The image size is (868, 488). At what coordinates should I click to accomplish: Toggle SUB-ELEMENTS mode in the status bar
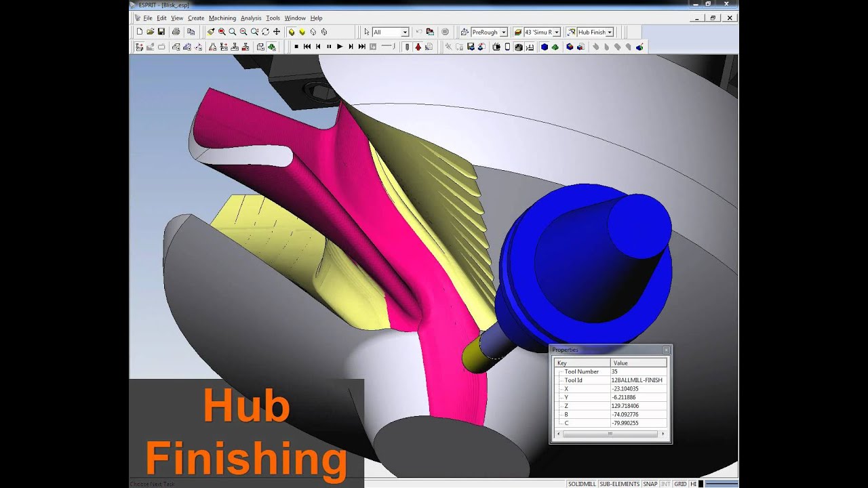[x=619, y=484]
